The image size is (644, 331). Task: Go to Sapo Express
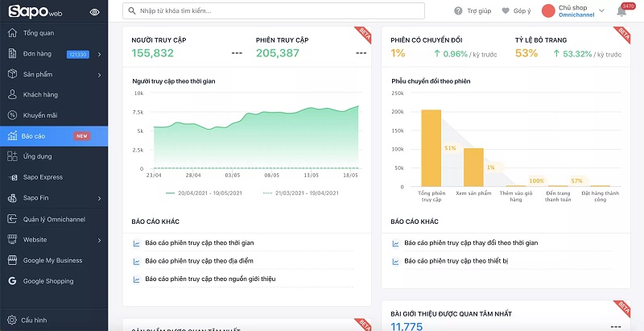43,176
